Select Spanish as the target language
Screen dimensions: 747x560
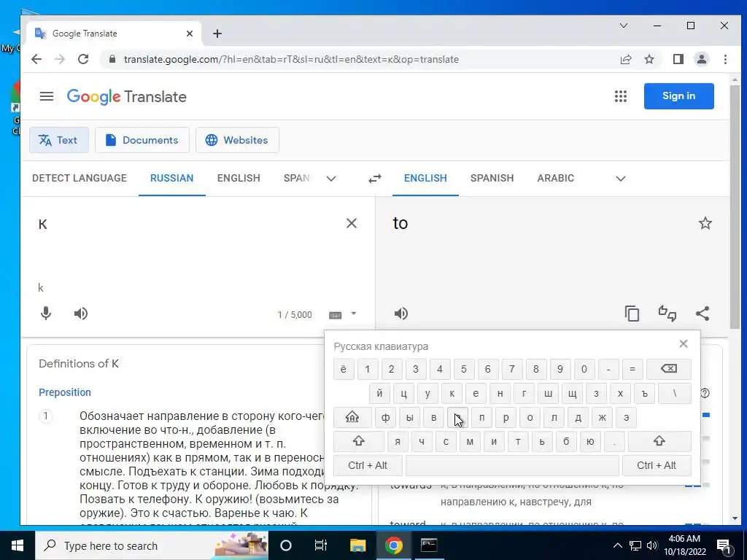point(492,178)
